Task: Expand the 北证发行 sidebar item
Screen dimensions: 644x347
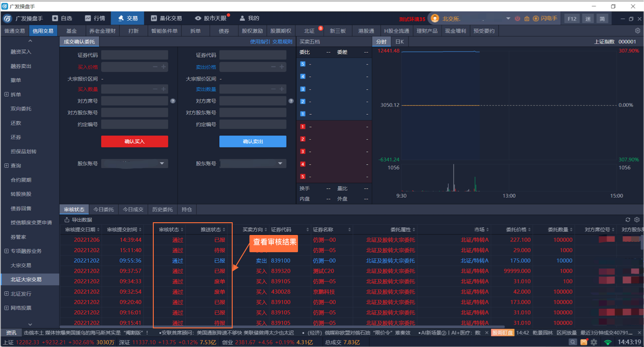Action: [6, 293]
